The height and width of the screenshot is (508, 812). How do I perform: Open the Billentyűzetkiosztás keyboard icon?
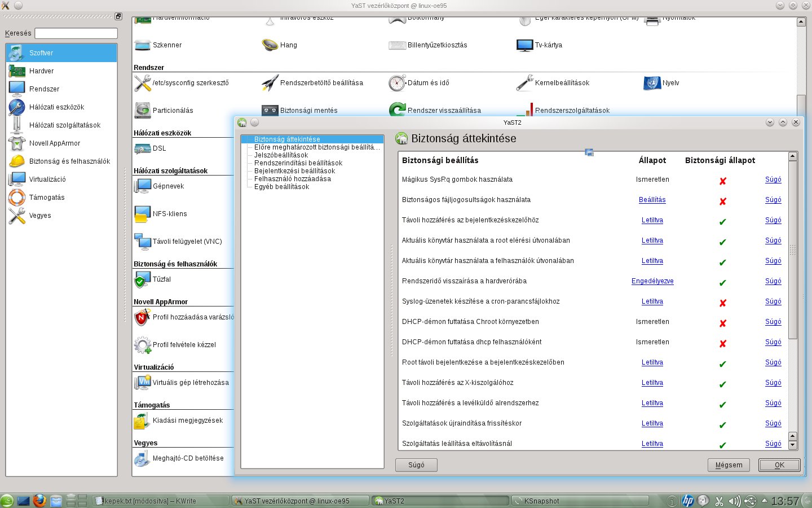398,45
